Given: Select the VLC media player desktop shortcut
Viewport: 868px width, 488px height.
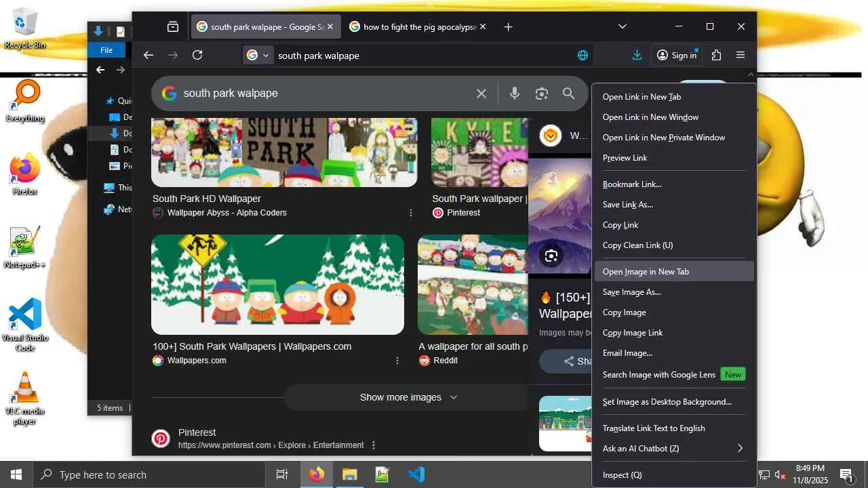Looking at the screenshot, I should 25,399.
